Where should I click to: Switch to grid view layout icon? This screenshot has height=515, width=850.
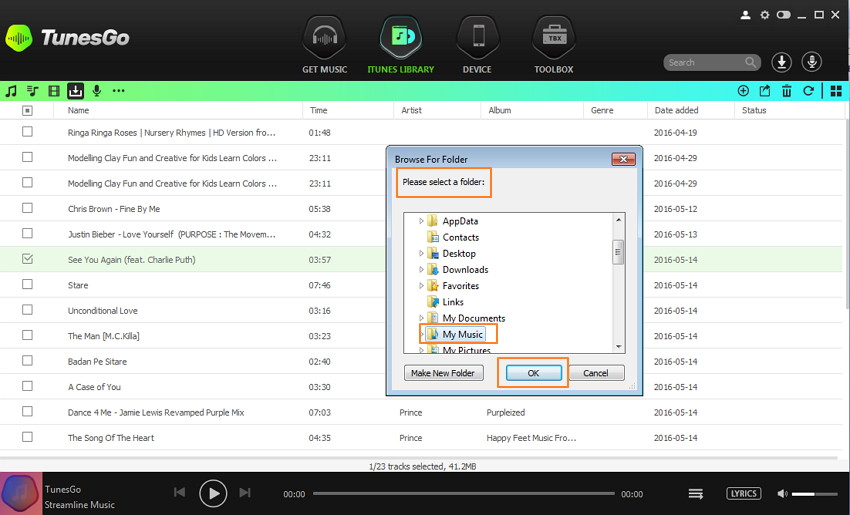(835, 91)
